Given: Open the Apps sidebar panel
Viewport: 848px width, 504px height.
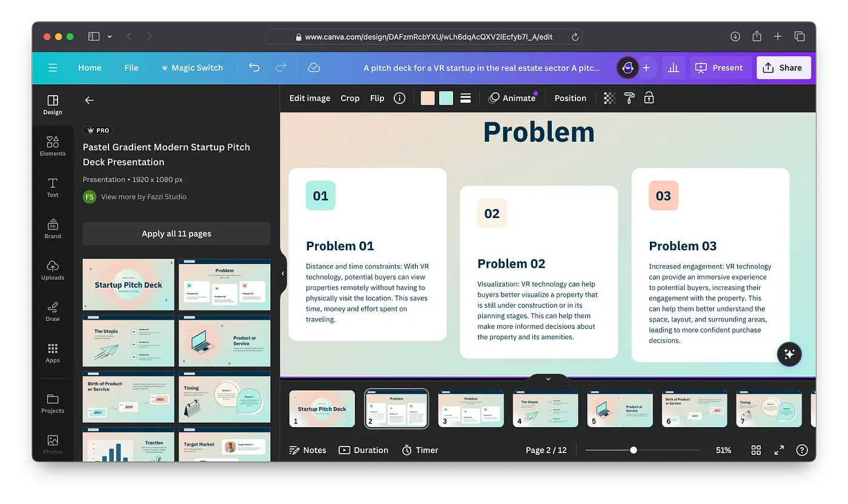Looking at the screenshot, I should tap(53, 353).
